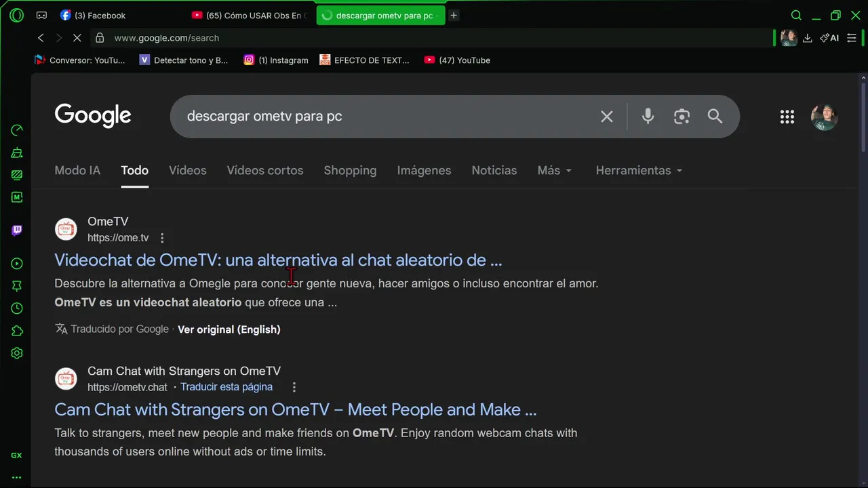The image size is (868, 488).
Task: Select the Noticias search tab
Action: click(494, 170)
